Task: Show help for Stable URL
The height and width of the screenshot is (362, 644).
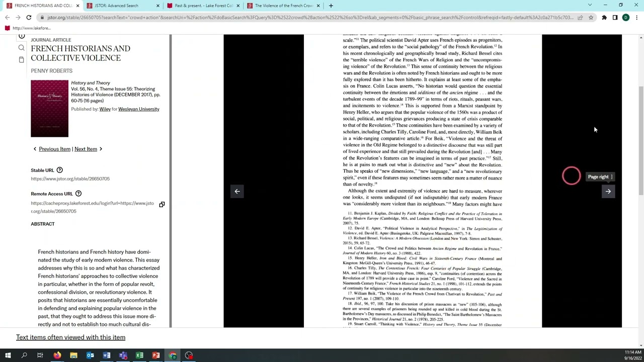Action: click(x=59, y=170)
